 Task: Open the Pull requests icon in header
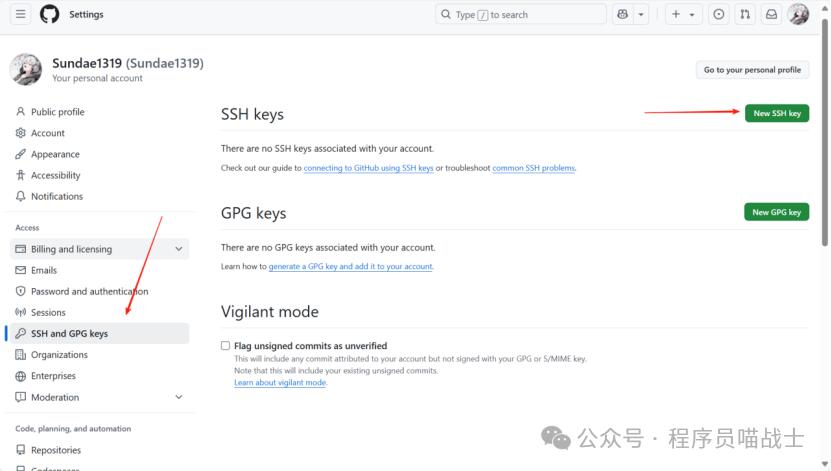[745, 15]
